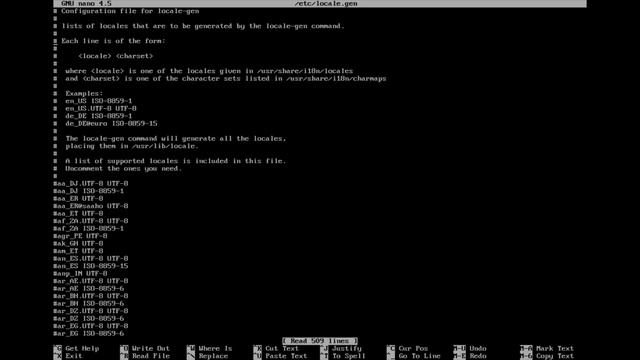This screenshot has height=360, width=640.
Task: Click the Write Out shortcut label
Action: point(151,349)
